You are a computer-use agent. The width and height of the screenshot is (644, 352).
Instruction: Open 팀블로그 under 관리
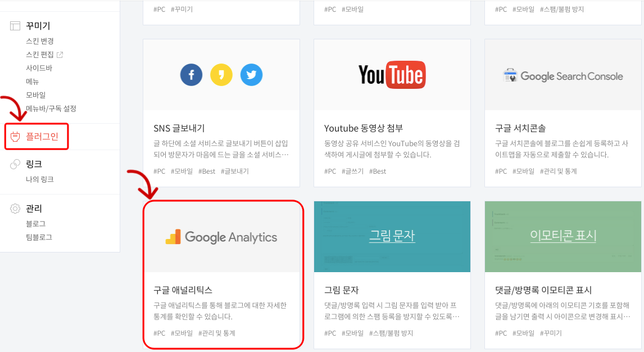pyautogui.click(x=39, y=237)
